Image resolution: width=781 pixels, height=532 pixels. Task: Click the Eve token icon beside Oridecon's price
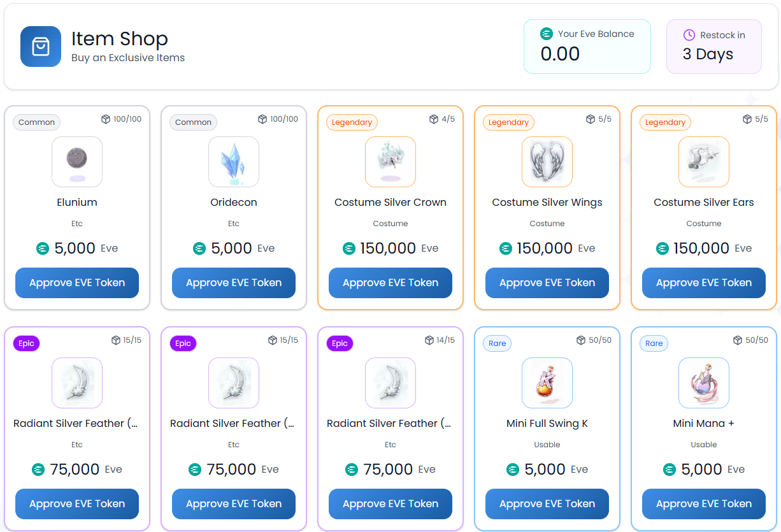tap(199, 248)
